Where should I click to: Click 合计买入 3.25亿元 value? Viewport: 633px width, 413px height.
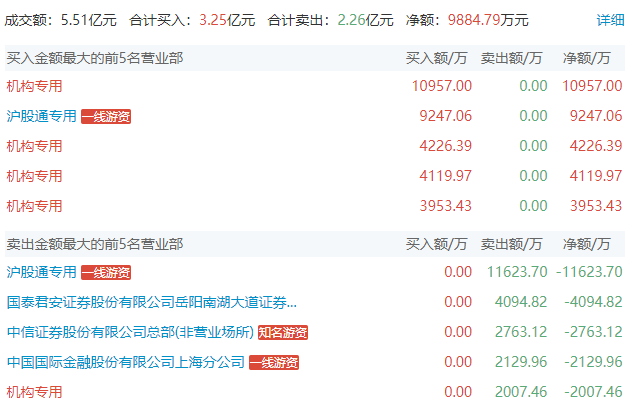tap(227, 20)
